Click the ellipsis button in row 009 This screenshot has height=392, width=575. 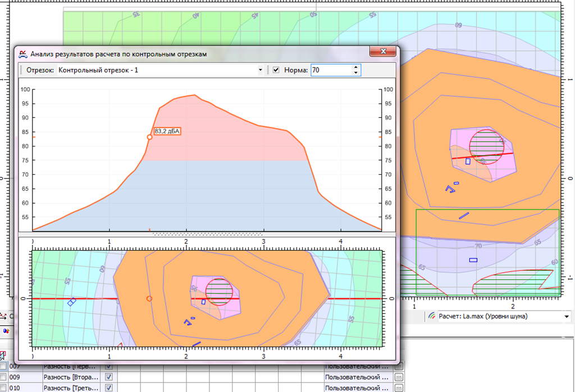(x=399, y=377)
